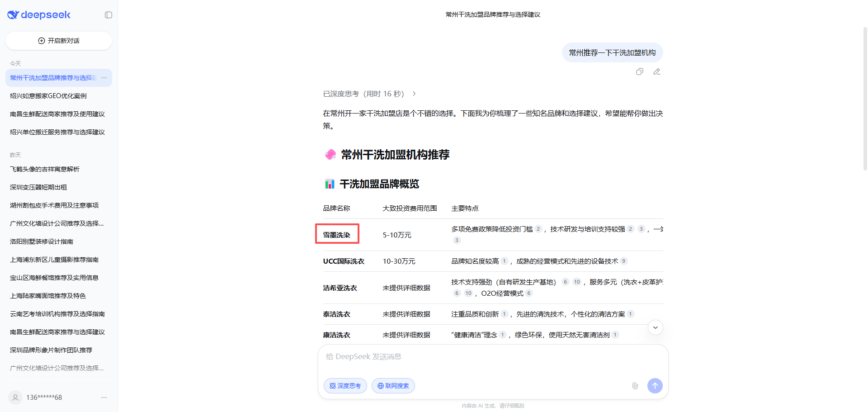Click citation 9 in the UCC国际洗衣 row
Screen dimensions: 868x412
click(x=624, y=261)
